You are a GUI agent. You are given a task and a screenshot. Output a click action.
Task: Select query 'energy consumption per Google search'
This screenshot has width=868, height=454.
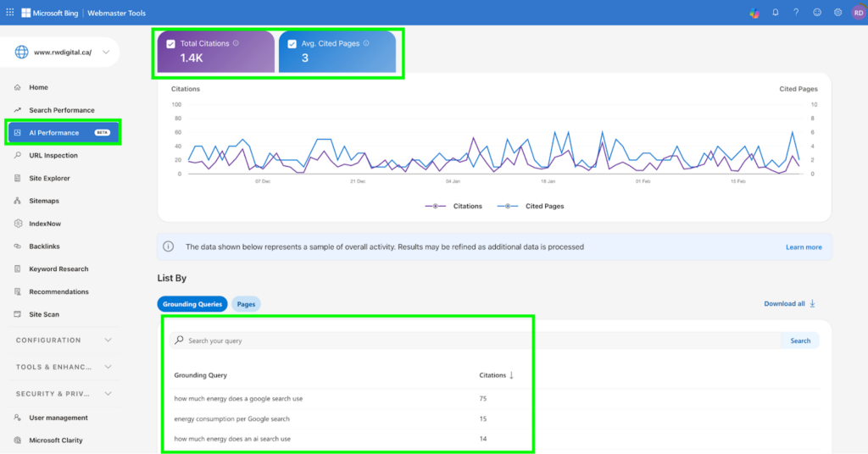pyautogui.click(x=231, y=418)
